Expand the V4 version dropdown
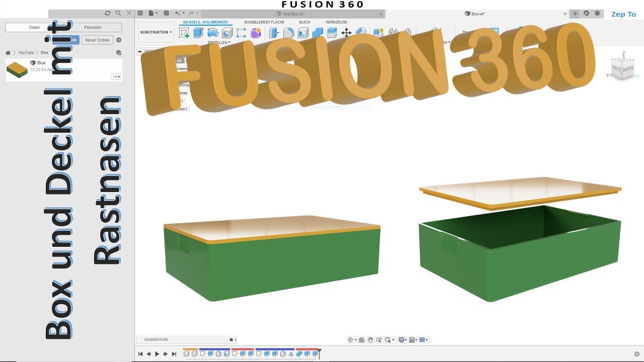 (116, 77)
